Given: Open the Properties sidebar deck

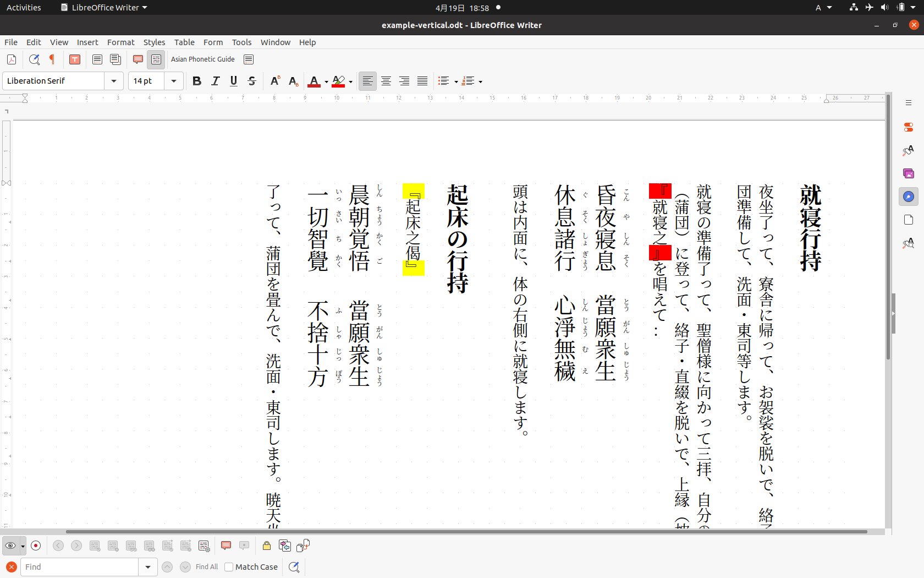Looking at the screenshot, I should (909, 127).
